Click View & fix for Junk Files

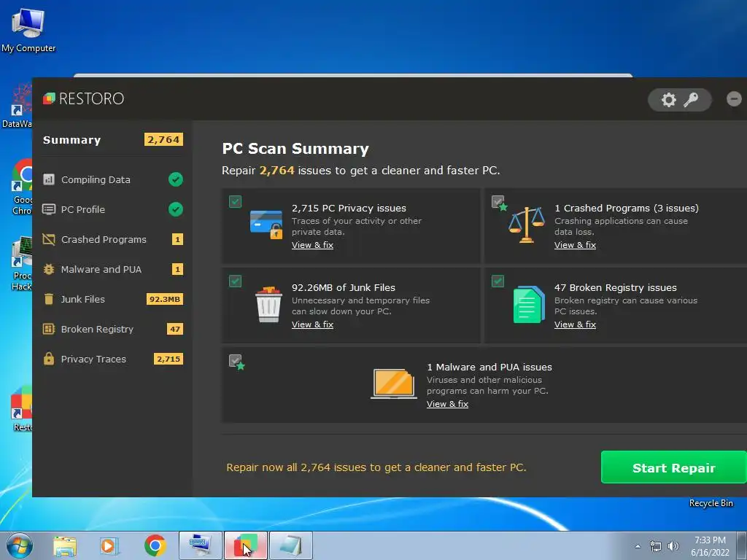tap(312, 324)
